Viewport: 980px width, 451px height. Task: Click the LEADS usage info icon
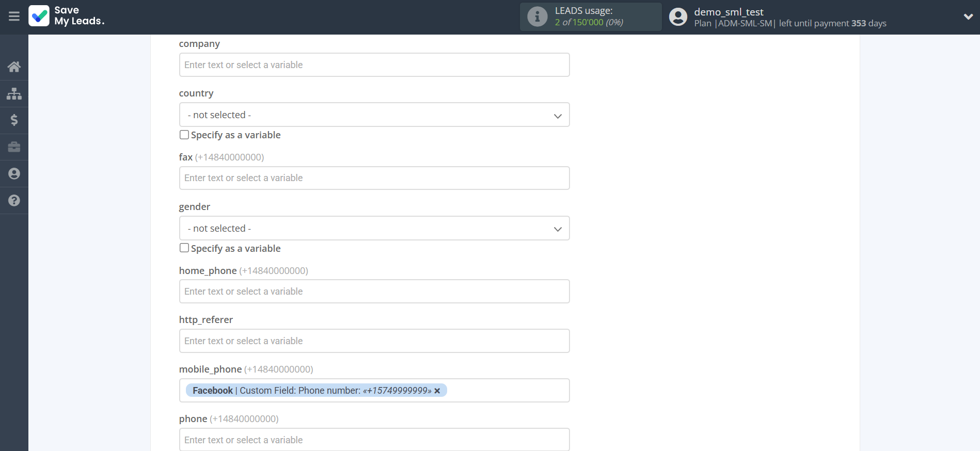click(537, 17)
